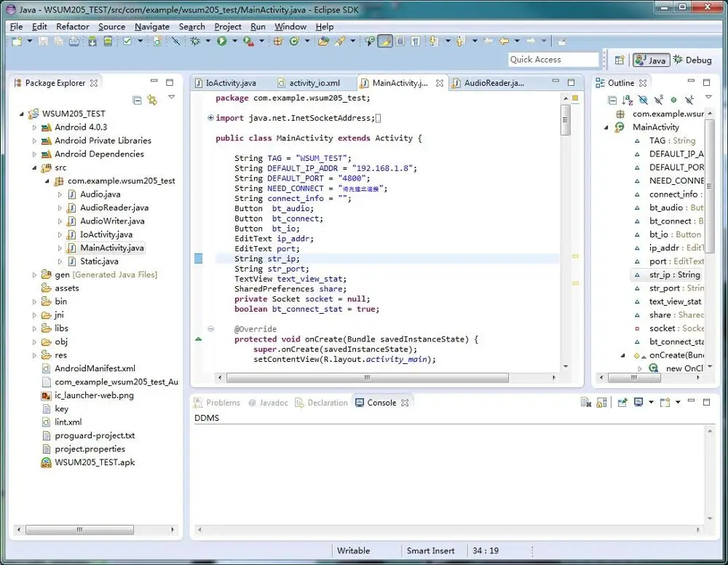Click the Print toolbar icon
The width and height of the screenshot is (728, 565).
pyautogui.click(x=74, y=42)
